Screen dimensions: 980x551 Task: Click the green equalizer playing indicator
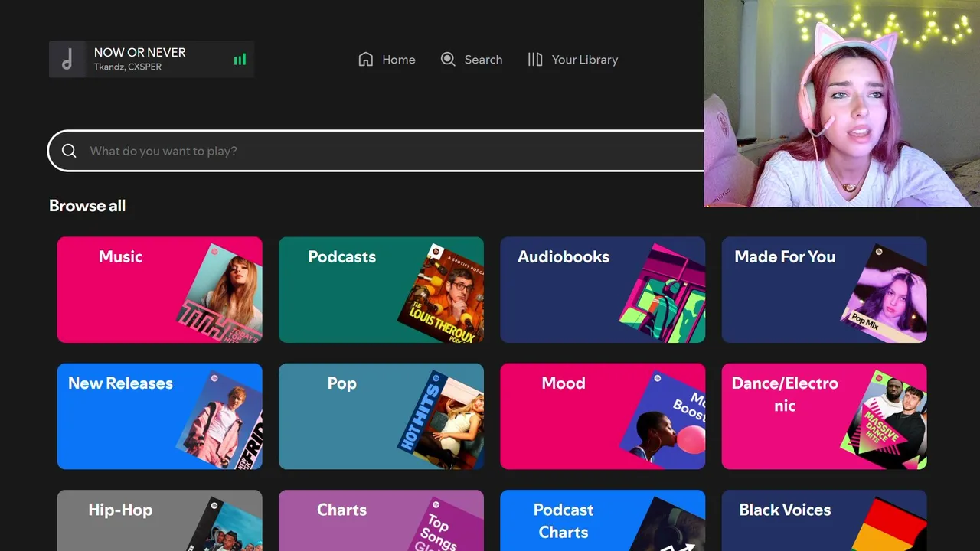(240, 59)
